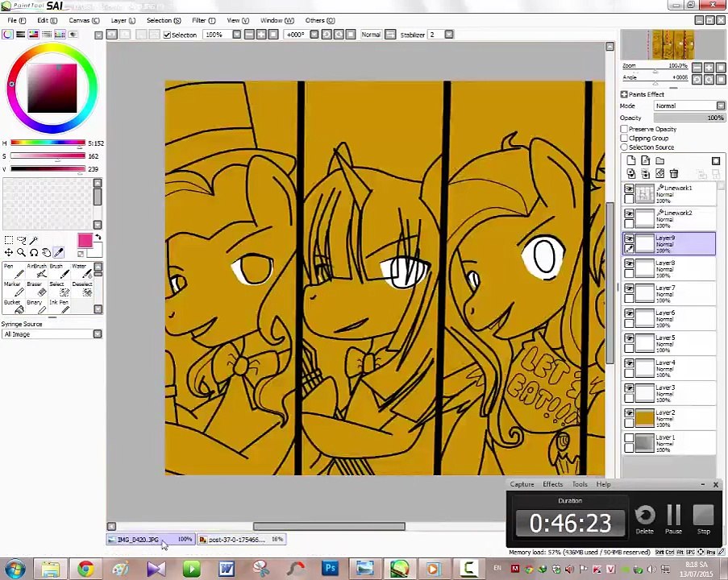Create a new layer folder

659,160
